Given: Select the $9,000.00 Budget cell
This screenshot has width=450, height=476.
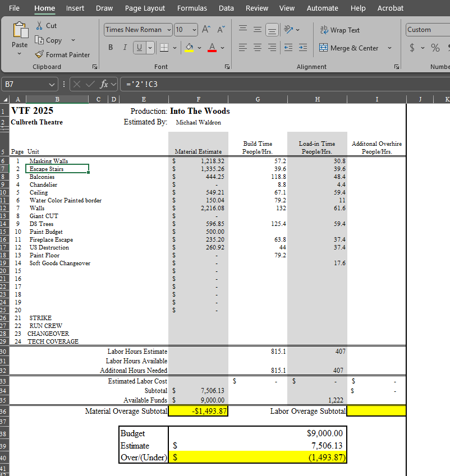Looking at the screenshot, I should pyautogui.click(x=258, y=433).
